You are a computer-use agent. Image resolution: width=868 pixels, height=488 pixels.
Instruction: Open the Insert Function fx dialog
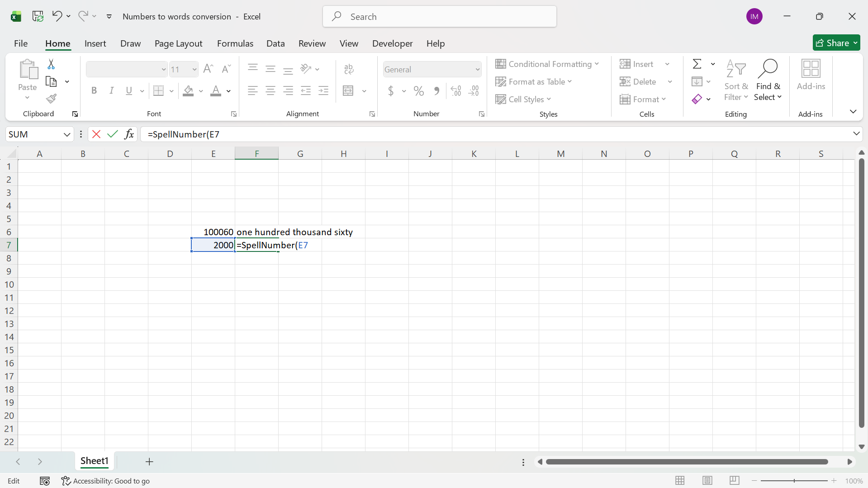pos(129,134)
